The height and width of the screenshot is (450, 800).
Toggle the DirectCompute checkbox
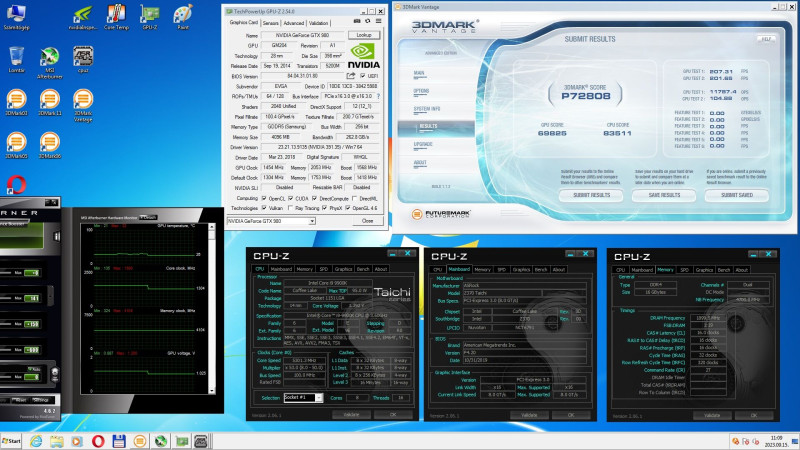click(x=315, y=198)
